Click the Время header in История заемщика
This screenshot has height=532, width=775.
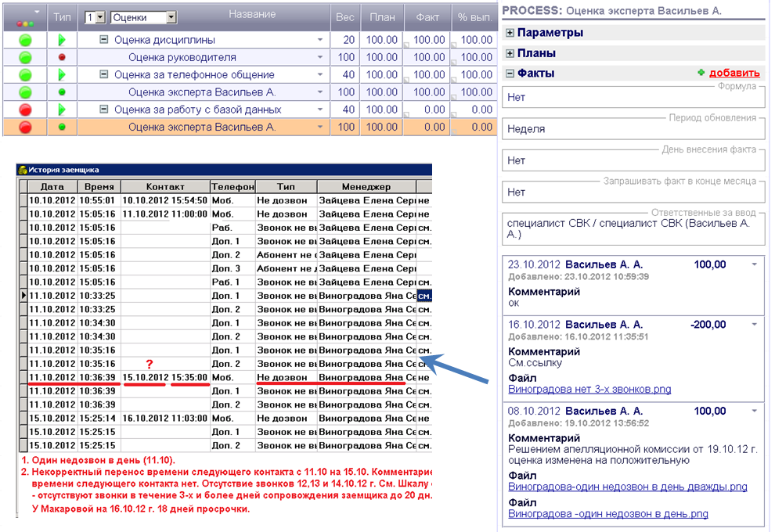click(x=99, y=187)
